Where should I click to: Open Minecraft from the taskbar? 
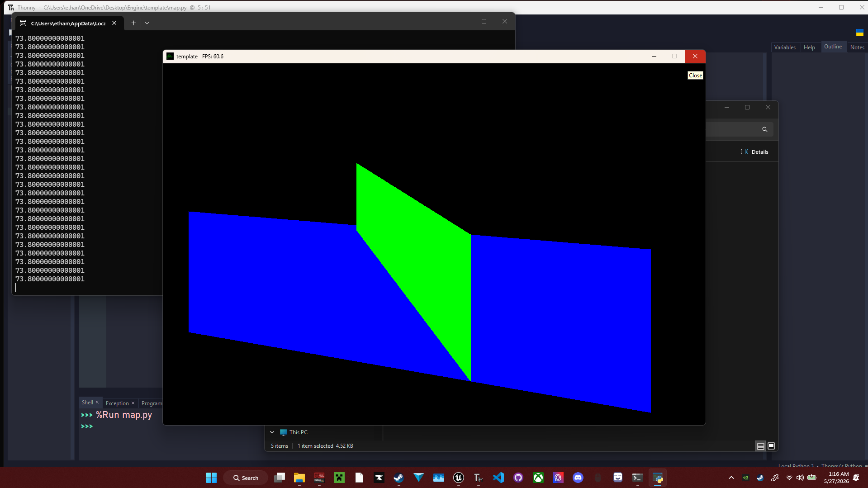[x=339, y=478]
